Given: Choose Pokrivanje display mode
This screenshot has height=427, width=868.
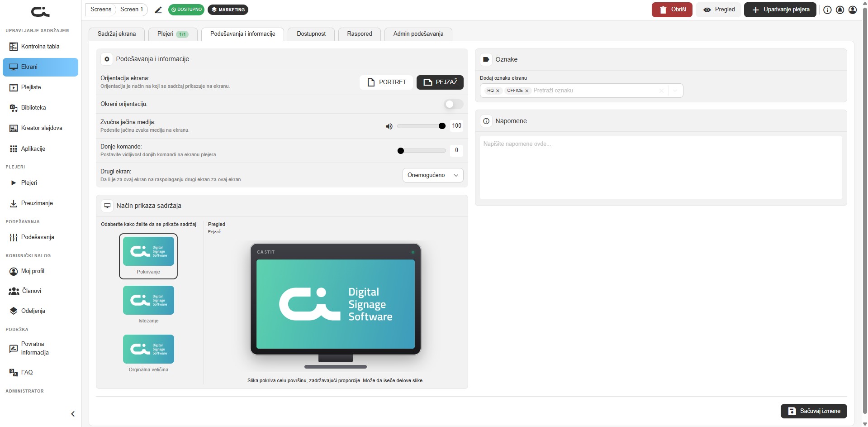Looking at the screenshot, I should click(x=148, y=256).
